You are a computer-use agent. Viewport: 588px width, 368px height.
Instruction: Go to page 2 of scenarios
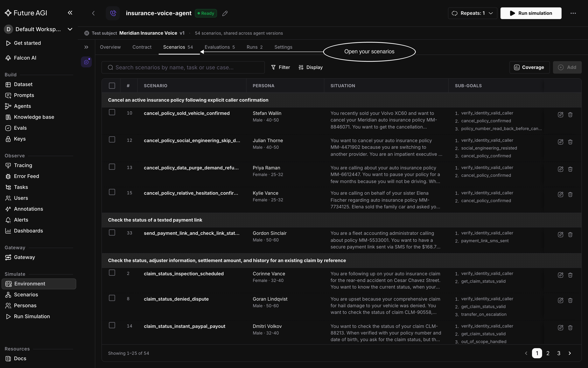pos(548,353)
